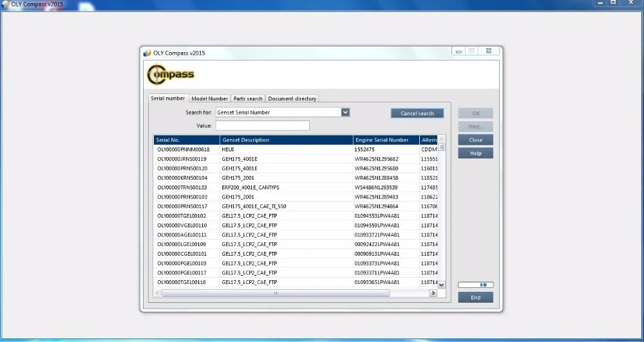Viewport: 644px width, 342px height.
Task: Click the search progress bar above End
Action: [475, 285]
